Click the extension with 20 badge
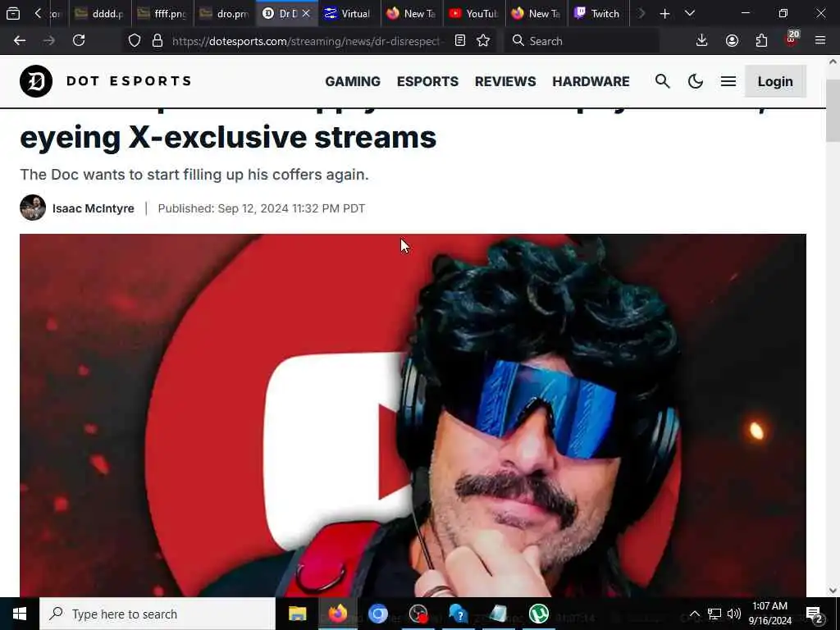 792,39
